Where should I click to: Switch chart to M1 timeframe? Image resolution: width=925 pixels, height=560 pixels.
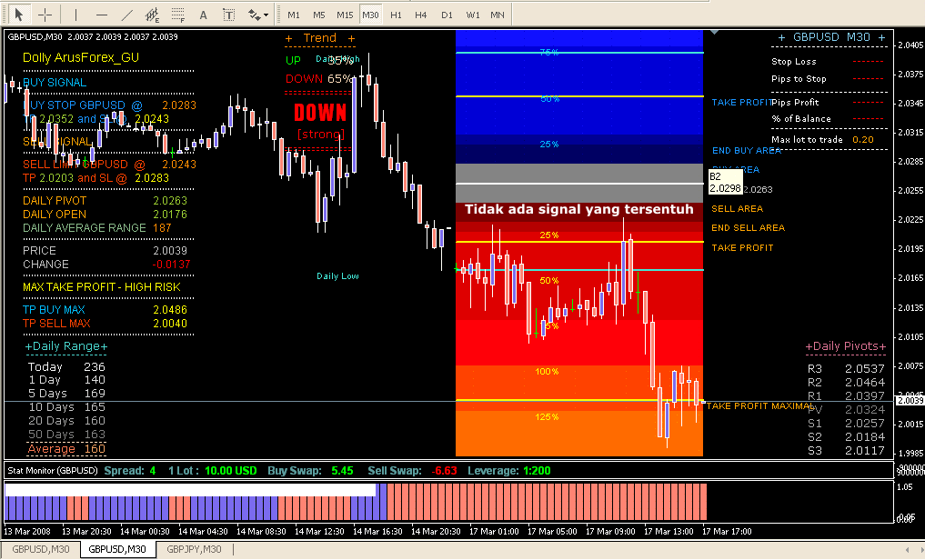point(293,15)
